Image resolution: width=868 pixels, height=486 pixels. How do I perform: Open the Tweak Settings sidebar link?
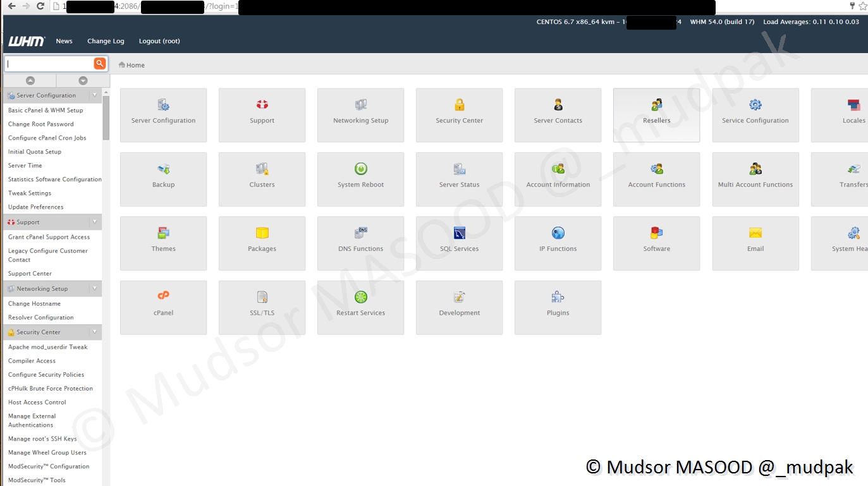pyautogui.click(x=30, y=193)
